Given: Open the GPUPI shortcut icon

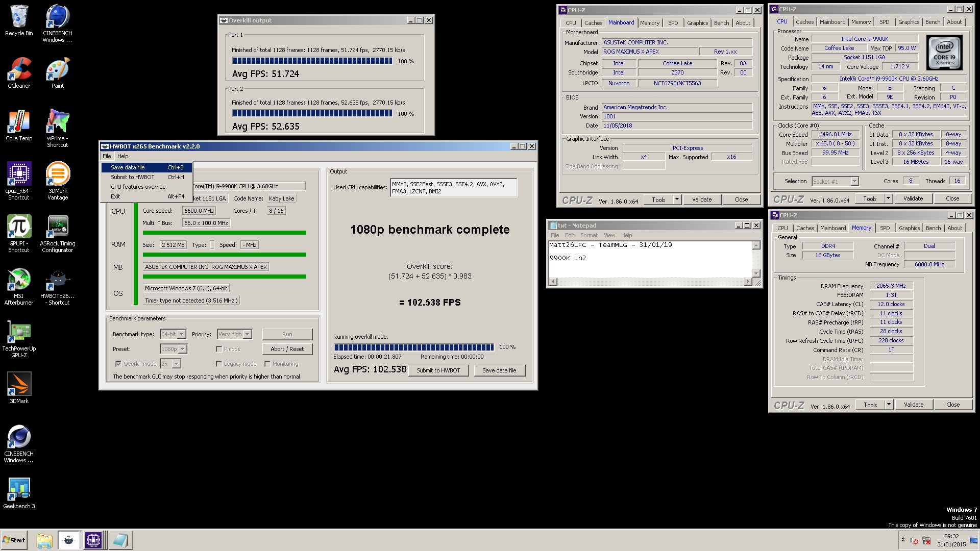Looking at the screenshot, I should (19, 234).
